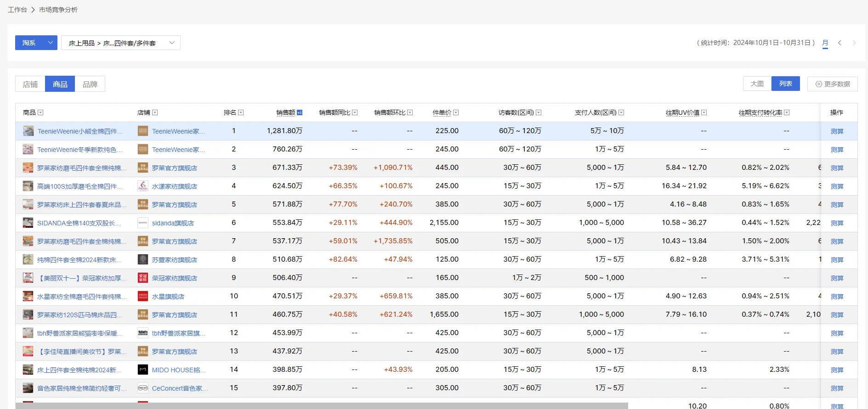Viewport: 868px width, 409px height.
Task: Click the MIDO HOUSE store logo icon
Action: click(143, 370)
